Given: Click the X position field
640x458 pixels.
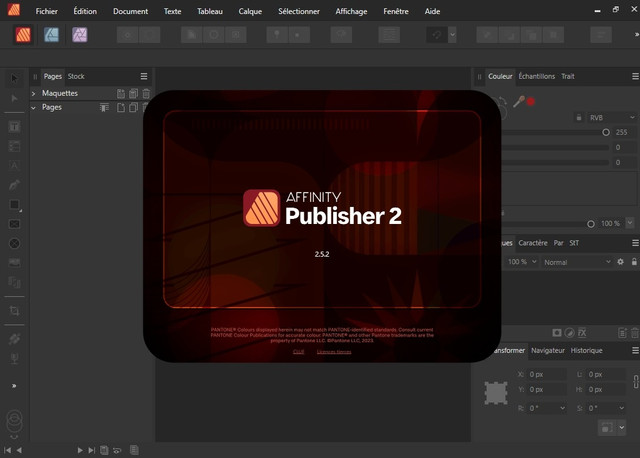Looking at the screenshot, I should point(546,374).
